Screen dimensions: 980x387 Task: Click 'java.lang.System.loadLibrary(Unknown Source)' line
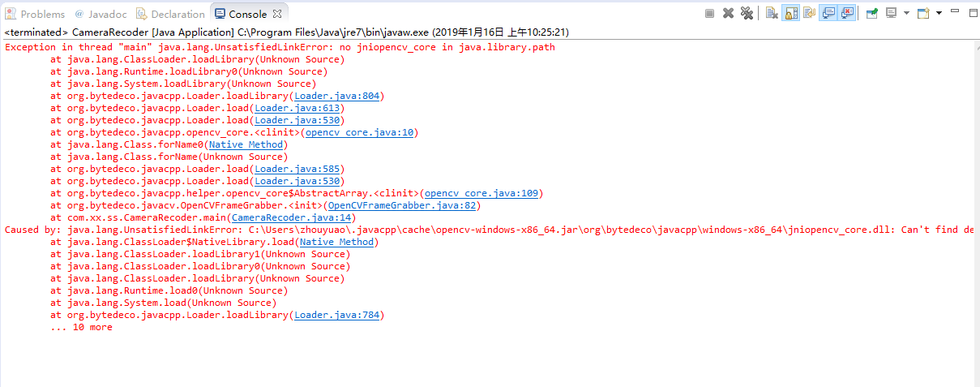(183, 84)
